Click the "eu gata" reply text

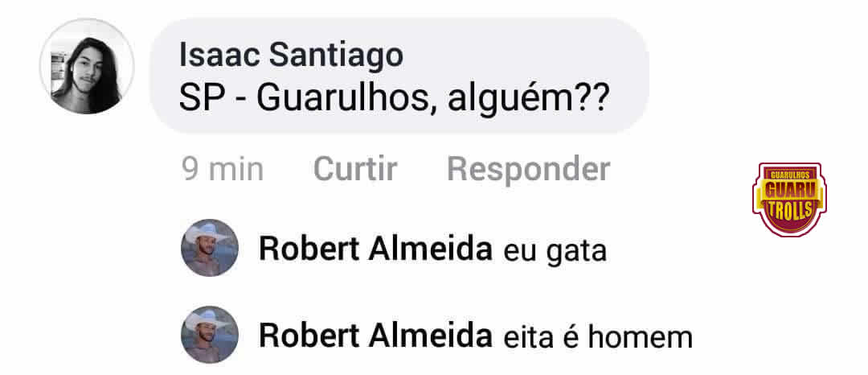pyautogui.click(x=555, y=252)
